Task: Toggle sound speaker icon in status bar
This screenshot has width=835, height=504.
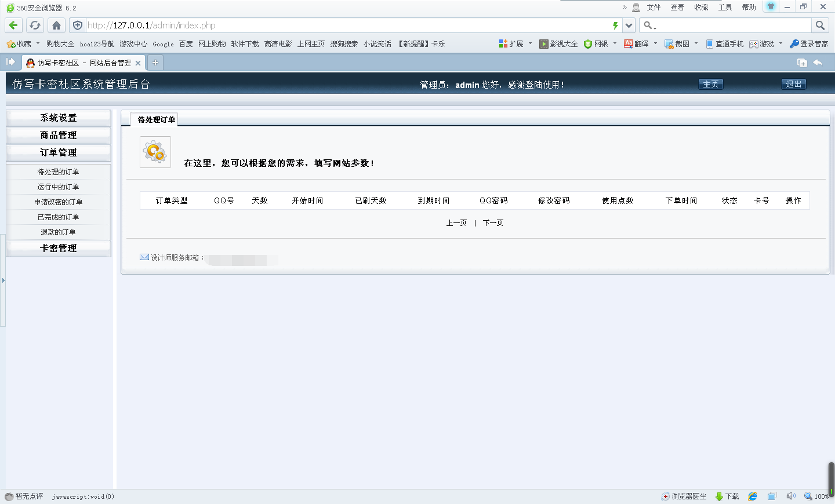Action: coord(791,496)
